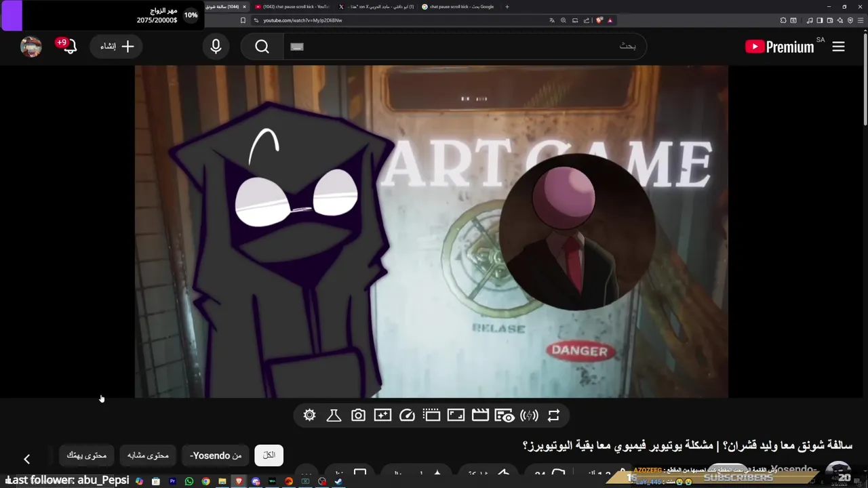Toggle the loop repeat icon below video
This screenshot has width=868, height=488.
(x=553, y=415)
